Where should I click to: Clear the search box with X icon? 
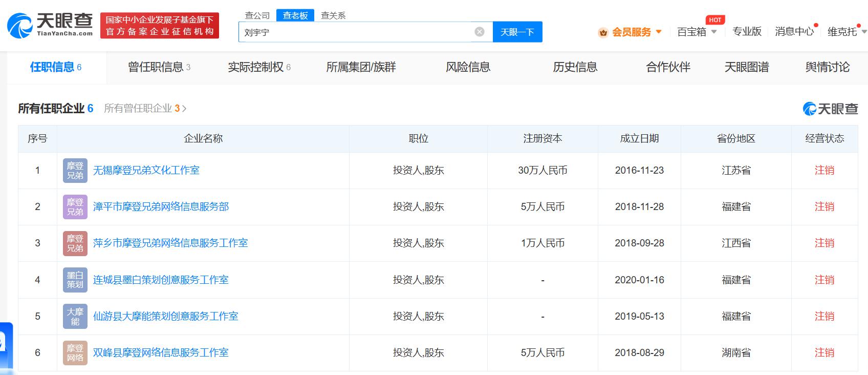click(x=480, y=32)
